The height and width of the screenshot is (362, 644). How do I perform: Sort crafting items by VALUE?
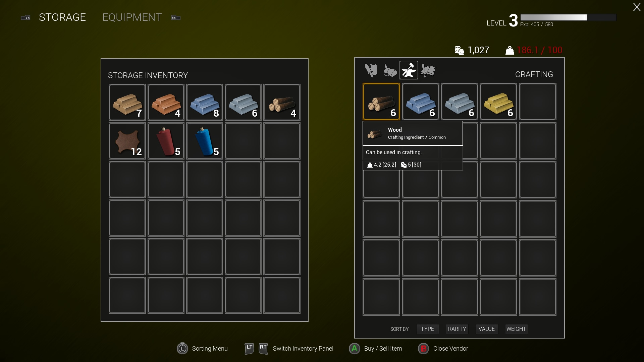click(486, 328)
